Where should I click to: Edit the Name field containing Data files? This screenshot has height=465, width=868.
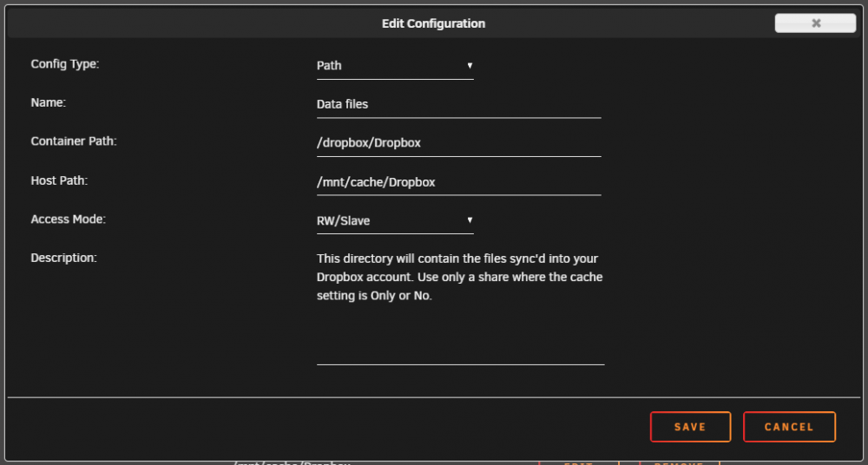[x=459, y=105]
